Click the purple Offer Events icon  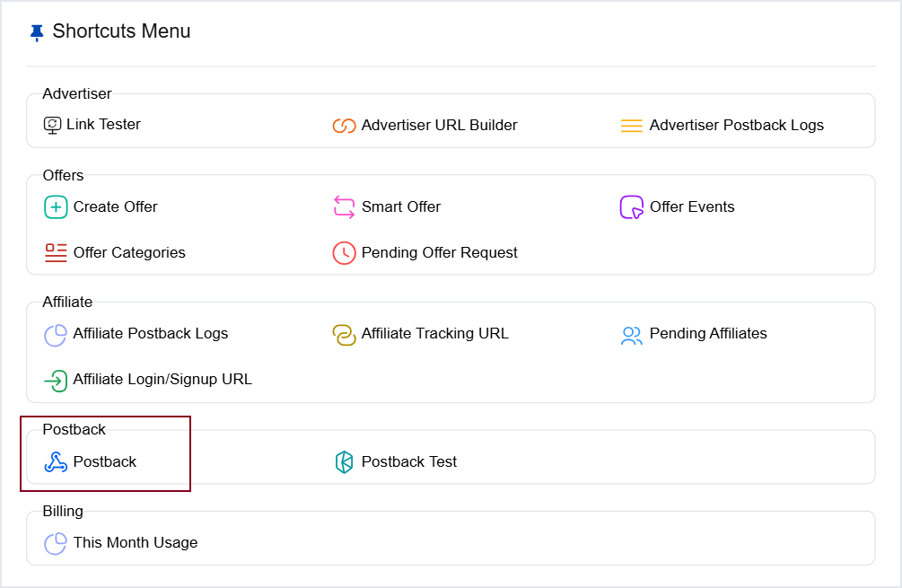(632, 207)
